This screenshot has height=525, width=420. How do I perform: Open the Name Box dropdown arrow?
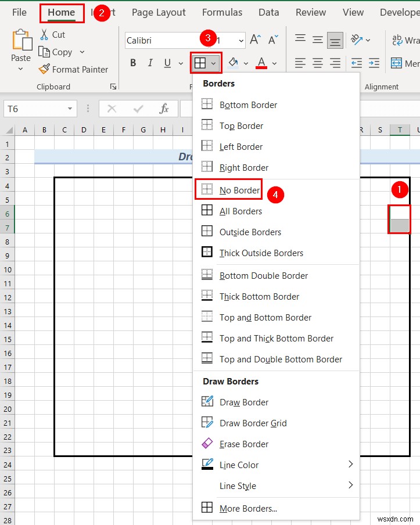click(x=70, y=109)
